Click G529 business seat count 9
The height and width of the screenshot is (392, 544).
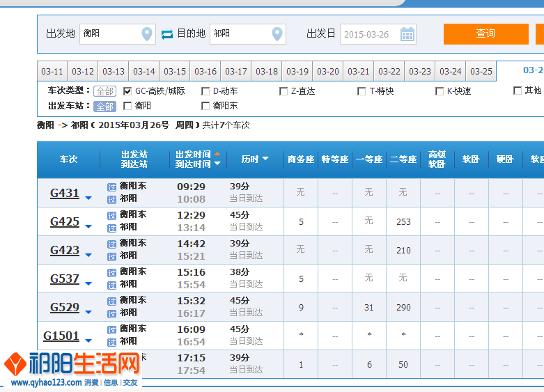point(301,307)
